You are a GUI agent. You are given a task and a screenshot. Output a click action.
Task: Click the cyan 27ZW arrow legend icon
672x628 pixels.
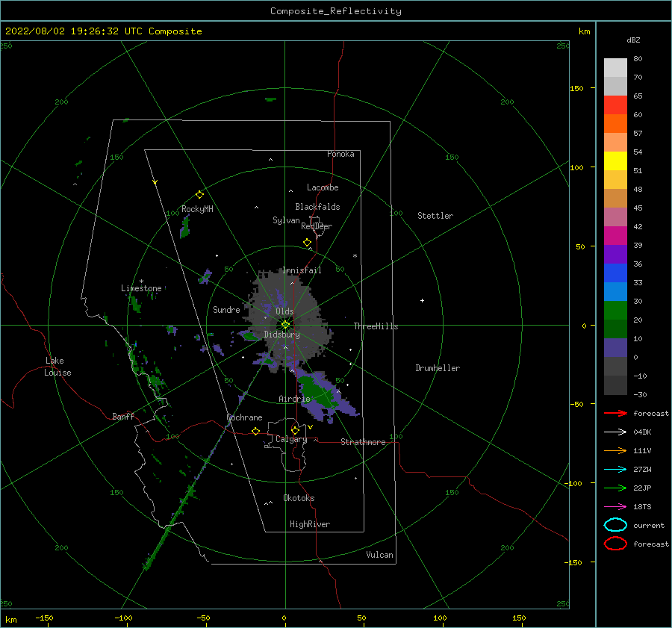pyautogui.click(x=615, y=470)
